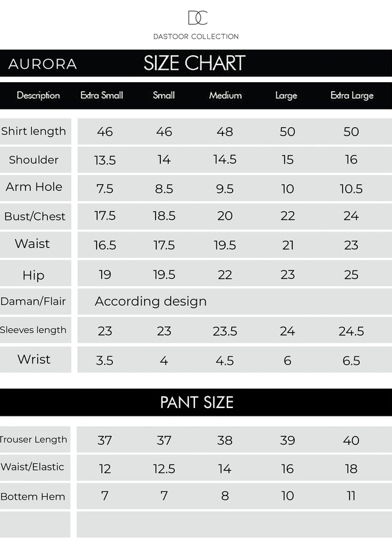Click the Waist/Elastic row label
The image size is (392, 549).
33,467
